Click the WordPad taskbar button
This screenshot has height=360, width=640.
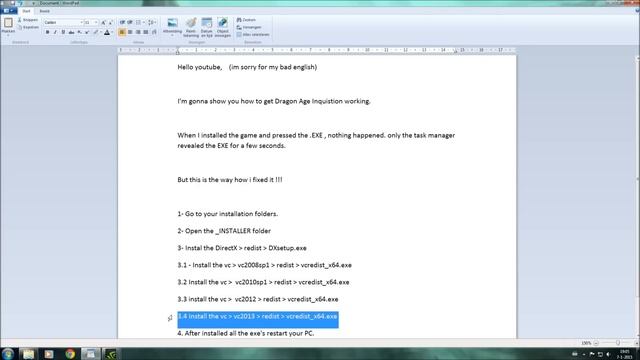pos(90,354)
